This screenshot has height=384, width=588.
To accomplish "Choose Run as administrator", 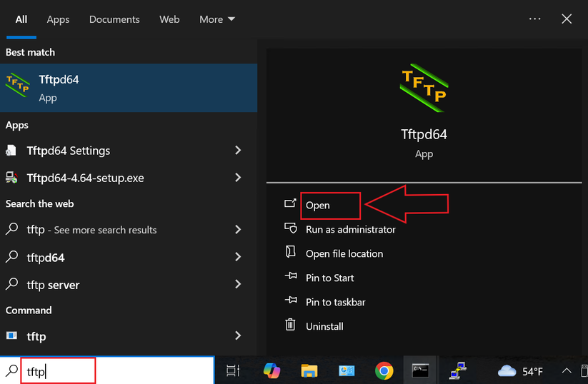I will click(x=350, y=229).
